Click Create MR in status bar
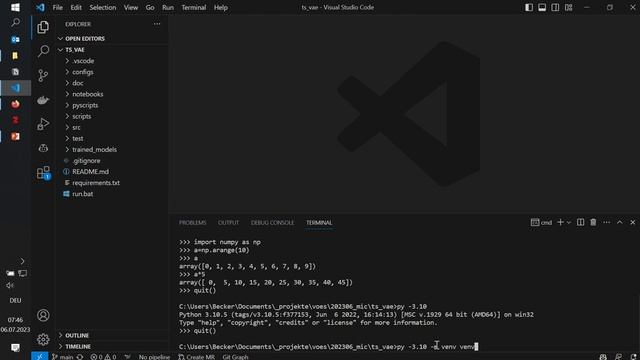Viewport: 640px width, 360px height. click(x=196, y=357)
